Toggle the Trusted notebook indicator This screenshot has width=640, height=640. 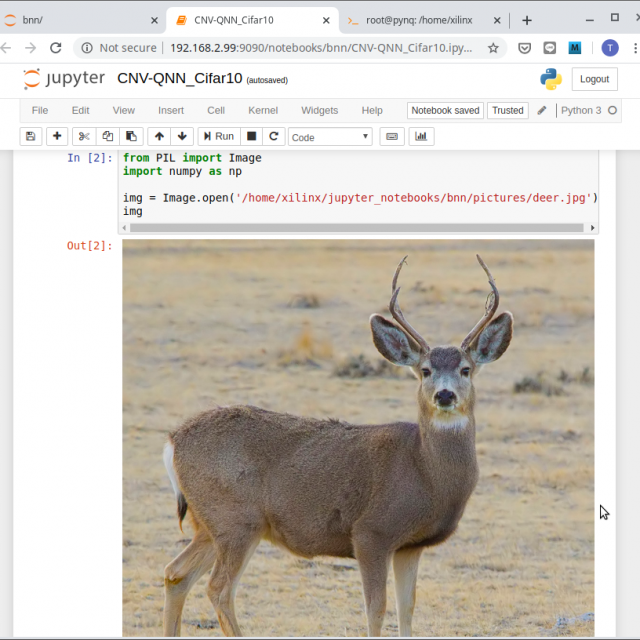(507, 110)
